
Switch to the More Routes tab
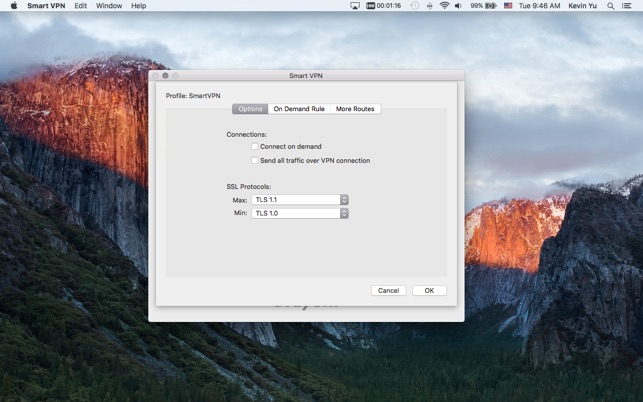[x=355, y=109]
